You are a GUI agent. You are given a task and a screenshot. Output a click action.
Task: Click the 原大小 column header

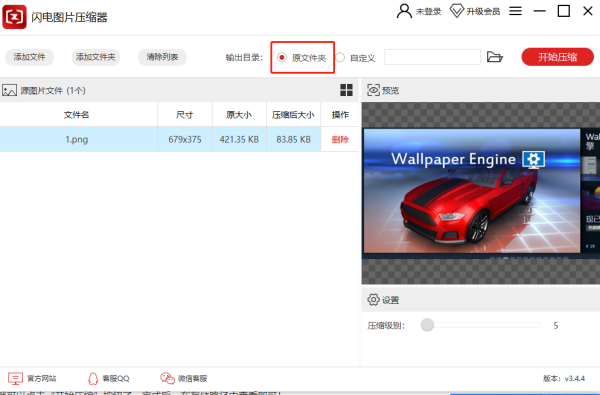point(239,115)
